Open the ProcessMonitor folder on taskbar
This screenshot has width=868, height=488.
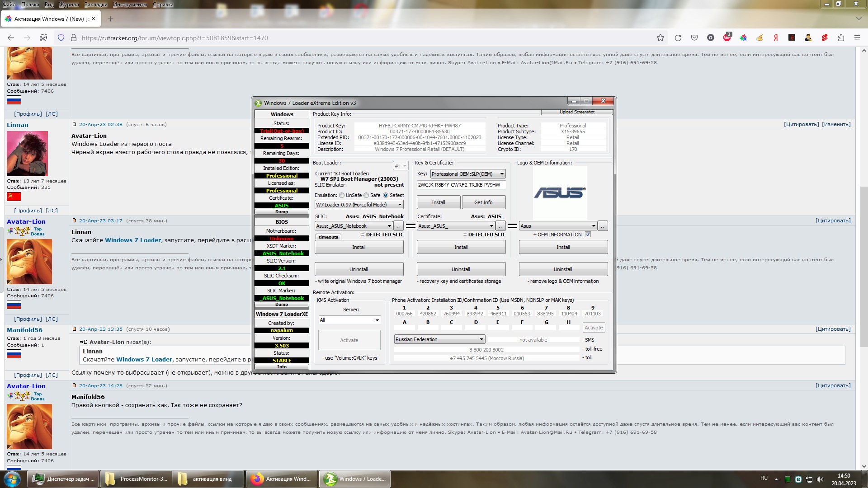(136, 479)
